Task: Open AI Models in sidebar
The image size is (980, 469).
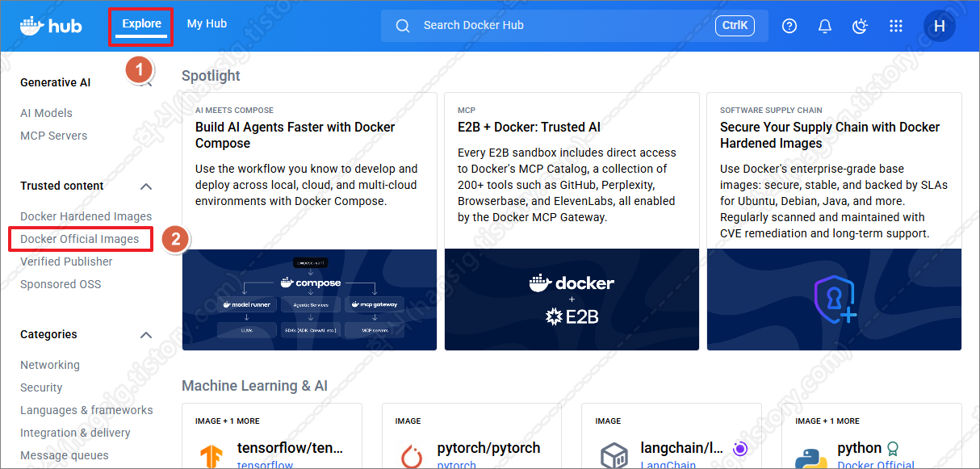Action: tap(46, 113)
